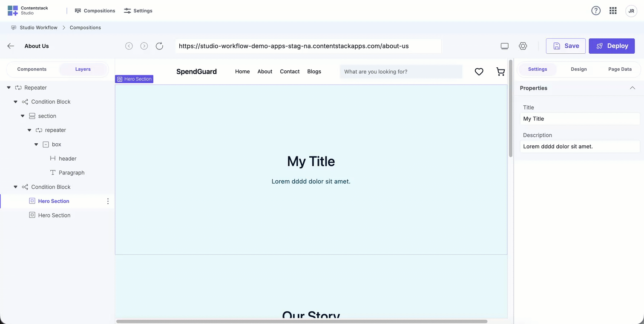This screenshot has width=644, height=324.
Task: Open the shopping cart icon in the preview
Action: click(x=500, y=72)
